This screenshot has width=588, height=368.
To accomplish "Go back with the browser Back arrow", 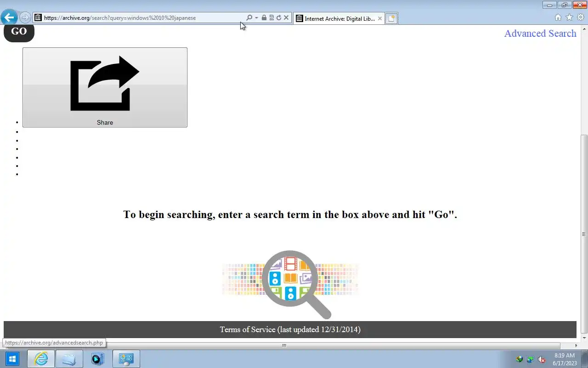I will pos(9,17).
